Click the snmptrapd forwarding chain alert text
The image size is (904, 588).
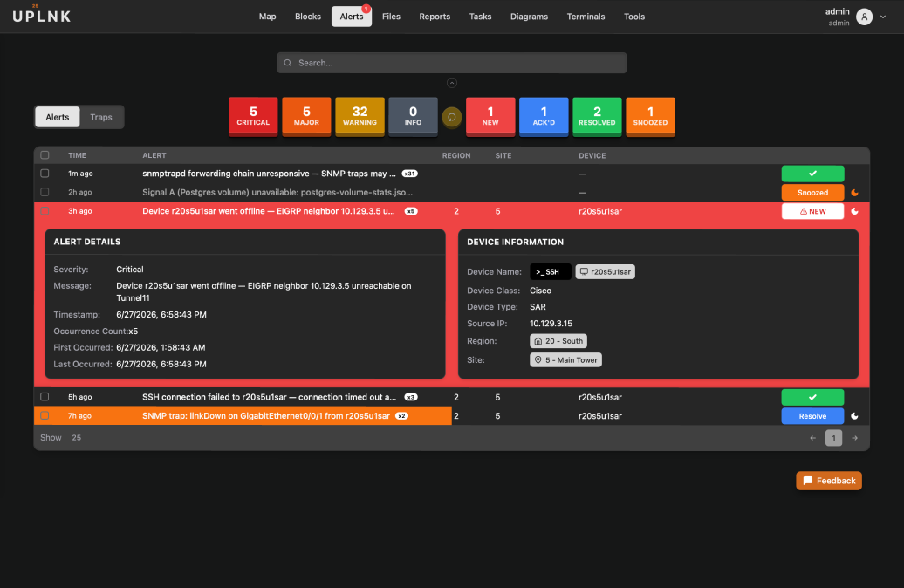[270, 174]
